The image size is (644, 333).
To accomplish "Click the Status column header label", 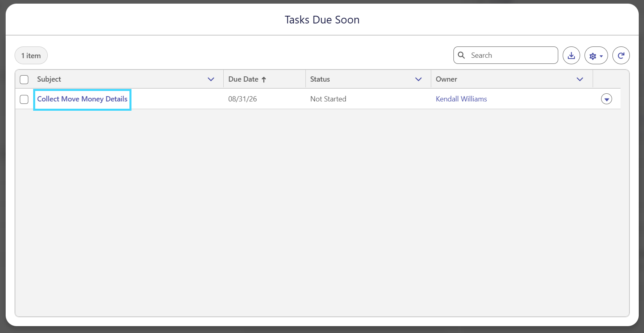I will click(x=320, y=79).
